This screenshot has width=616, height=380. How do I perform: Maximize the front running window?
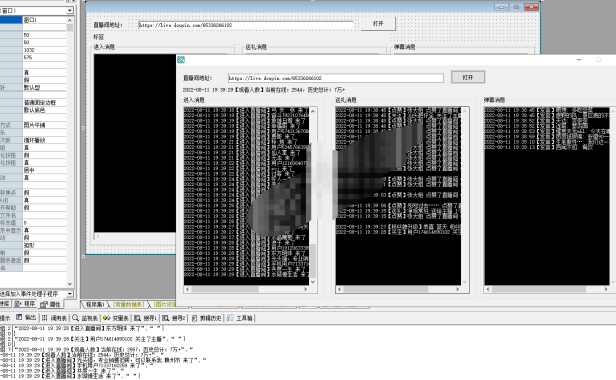click(599, 60)
